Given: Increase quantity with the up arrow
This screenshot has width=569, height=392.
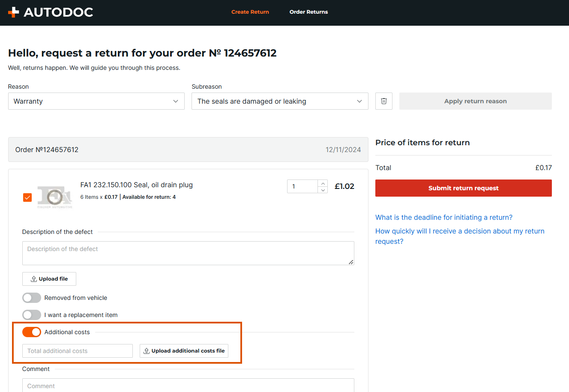Looking at the screenshot, I should click(x=323, y=183).
